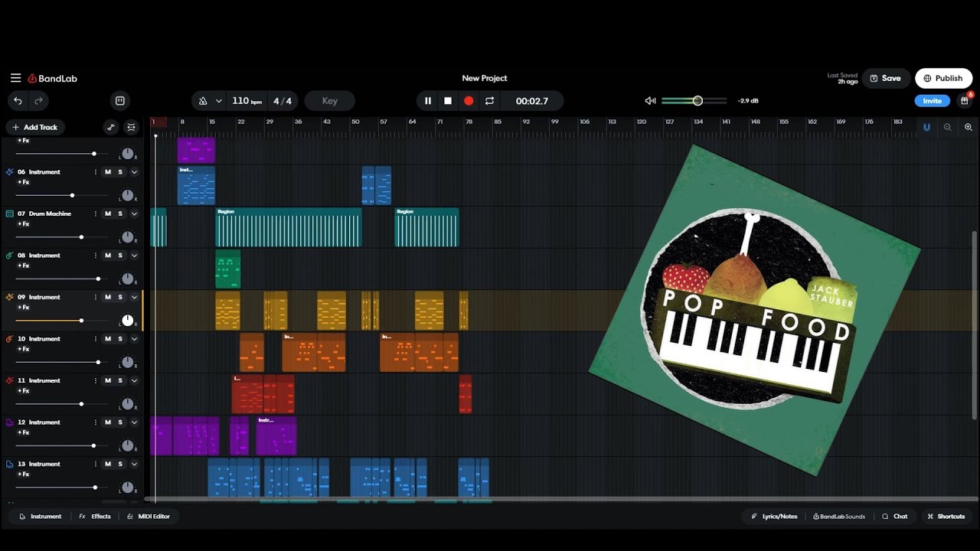Click the 00:02.7 time display
Viewport: 980px width, 551px height.
(532, 101)
